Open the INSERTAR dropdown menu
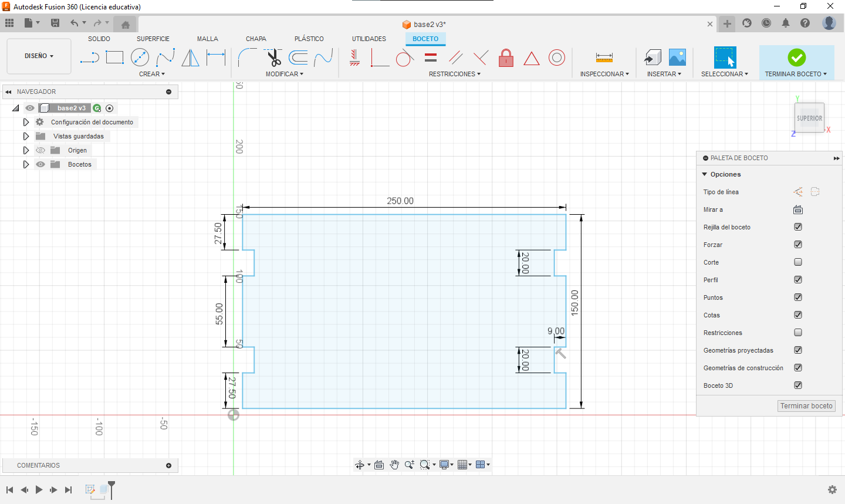This screenshot has width=845, height=504. pyautogui.click(x=664, y=74)
